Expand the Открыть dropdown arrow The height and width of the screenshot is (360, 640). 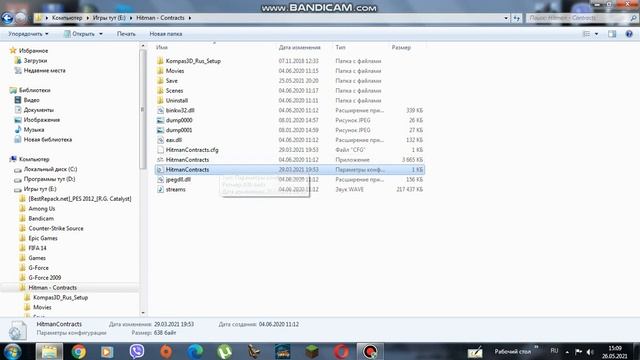click(x=101, y=34)
